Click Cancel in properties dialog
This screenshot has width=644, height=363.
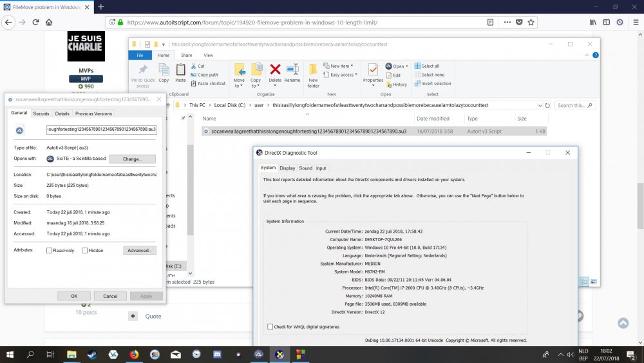point(110,296)
